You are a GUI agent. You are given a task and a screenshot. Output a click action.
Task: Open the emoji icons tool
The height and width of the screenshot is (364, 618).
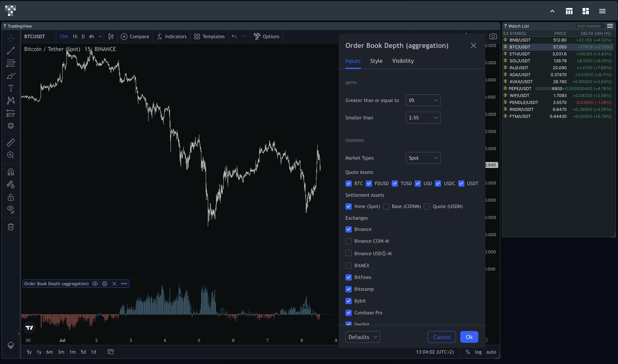coord(11,126)
